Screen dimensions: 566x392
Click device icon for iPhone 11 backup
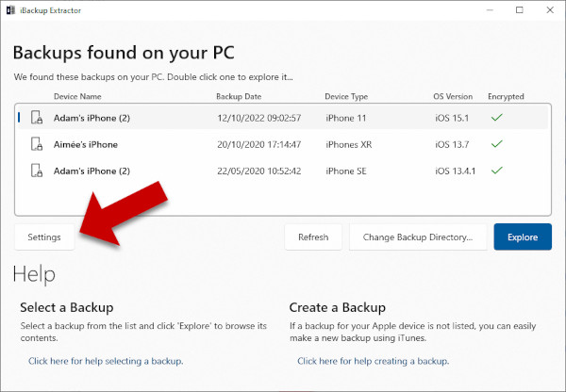[37, 118]
